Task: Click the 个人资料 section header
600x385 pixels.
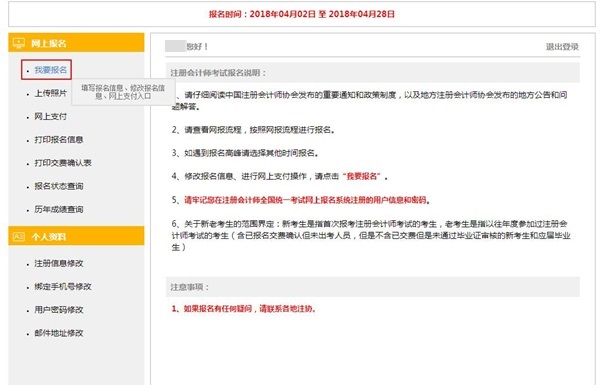Action: point(77,236)
